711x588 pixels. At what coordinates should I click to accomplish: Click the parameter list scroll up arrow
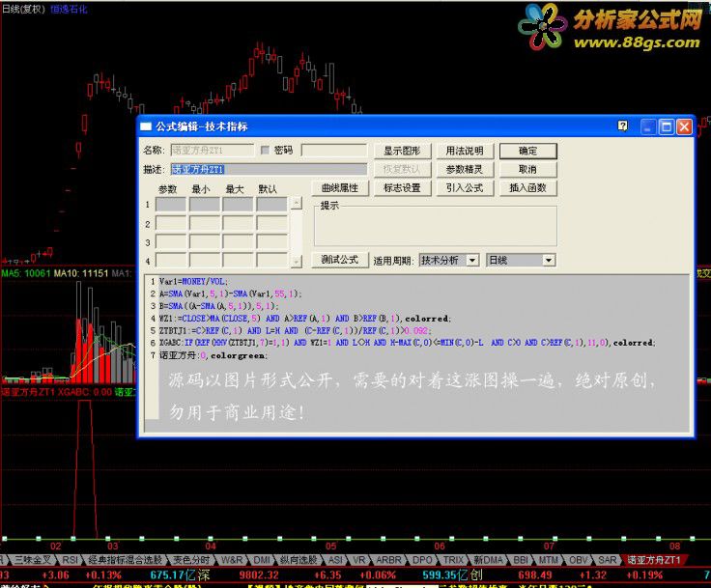[x=297, y=203]
